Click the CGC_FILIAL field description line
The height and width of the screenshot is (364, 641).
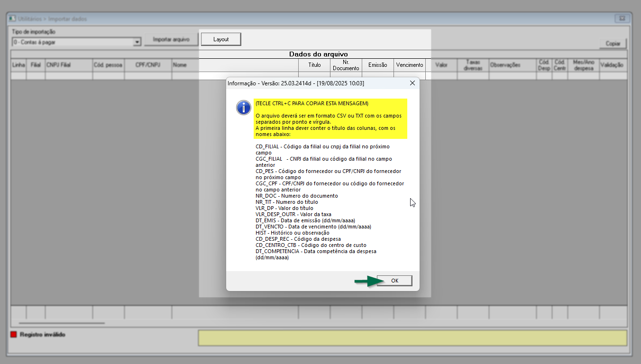pos(324,162)
